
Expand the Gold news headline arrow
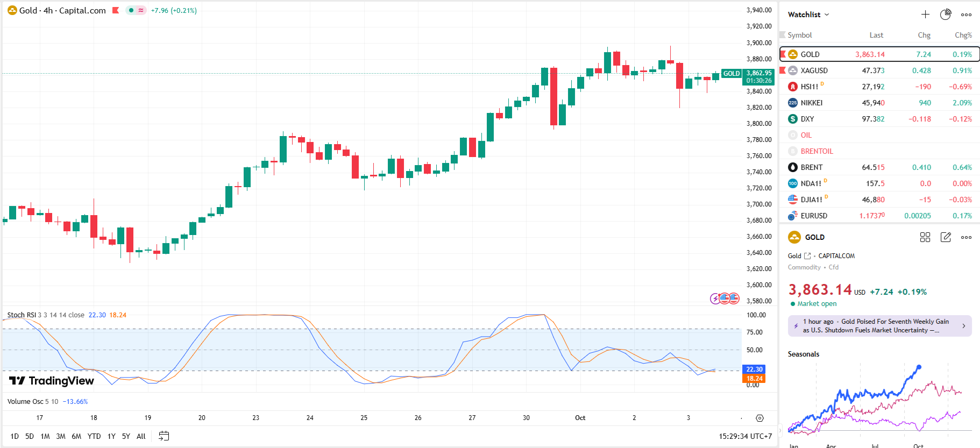coord(963,326)
